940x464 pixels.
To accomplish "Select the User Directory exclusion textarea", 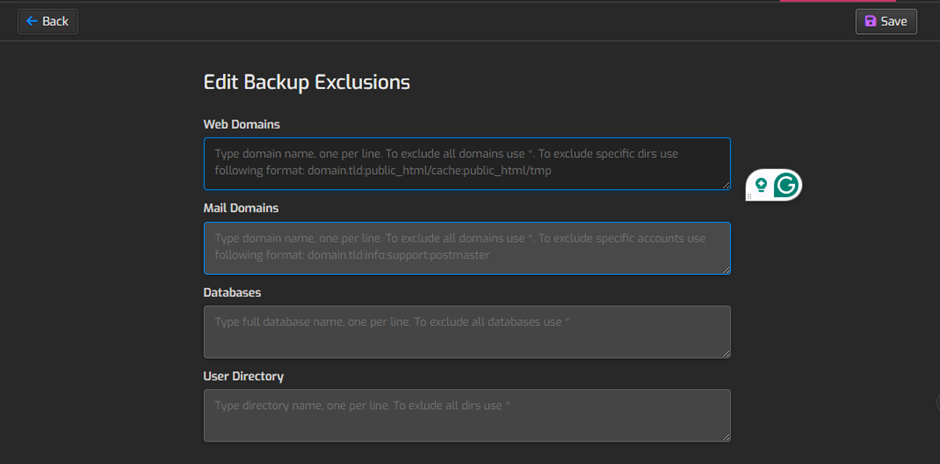I will coord(467,415).
